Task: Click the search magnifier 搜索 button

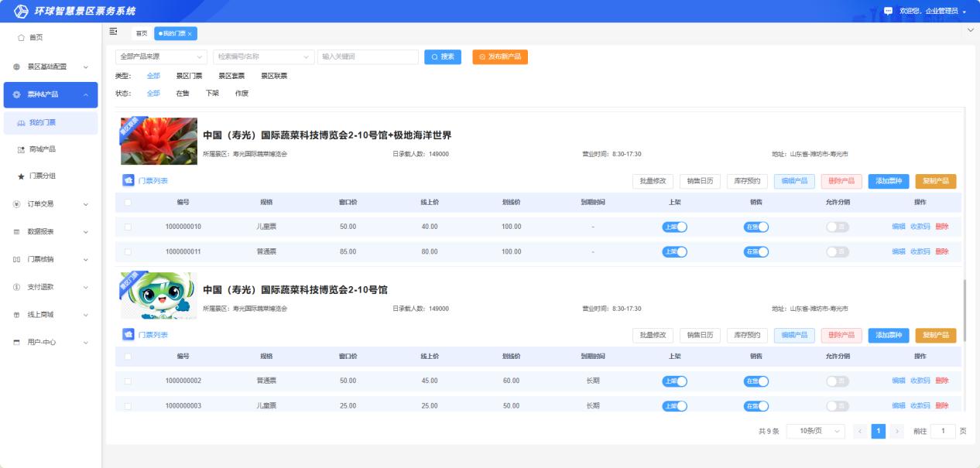Action: pos(443,56)
